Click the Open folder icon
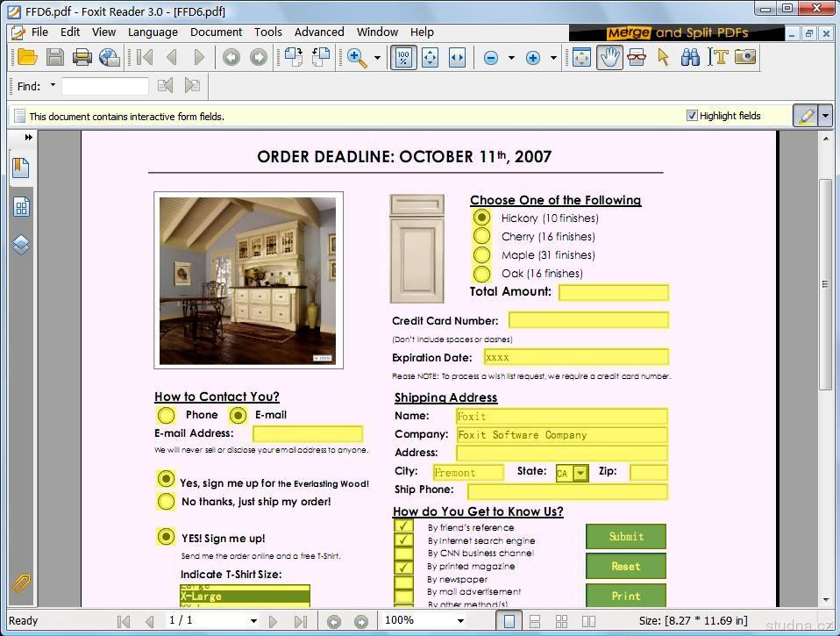The image size is (840, 636). click(27, 57)
